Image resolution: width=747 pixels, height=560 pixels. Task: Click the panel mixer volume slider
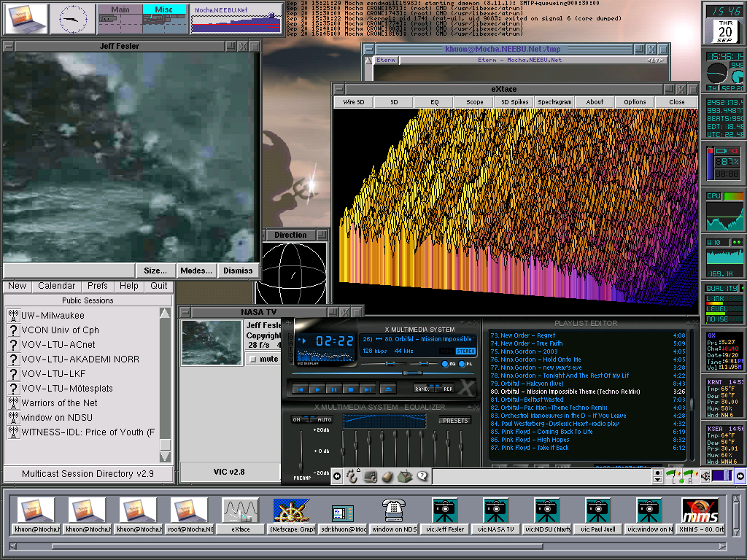(722, 475)
